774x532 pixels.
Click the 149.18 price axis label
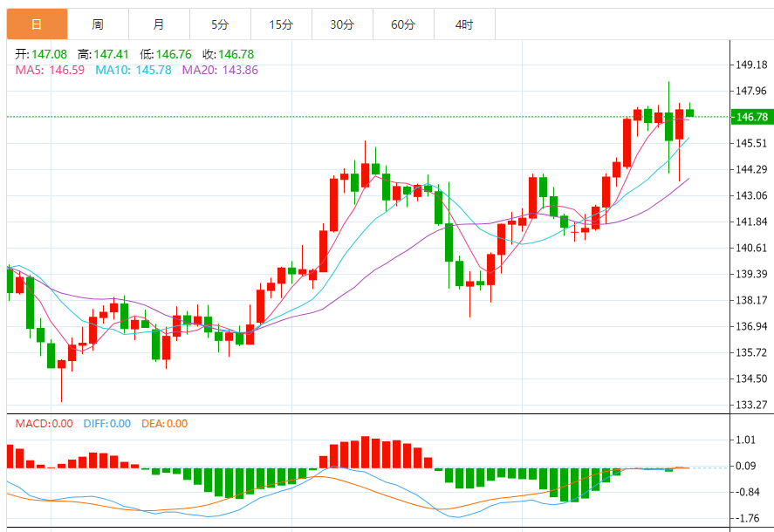pos(752,65)
